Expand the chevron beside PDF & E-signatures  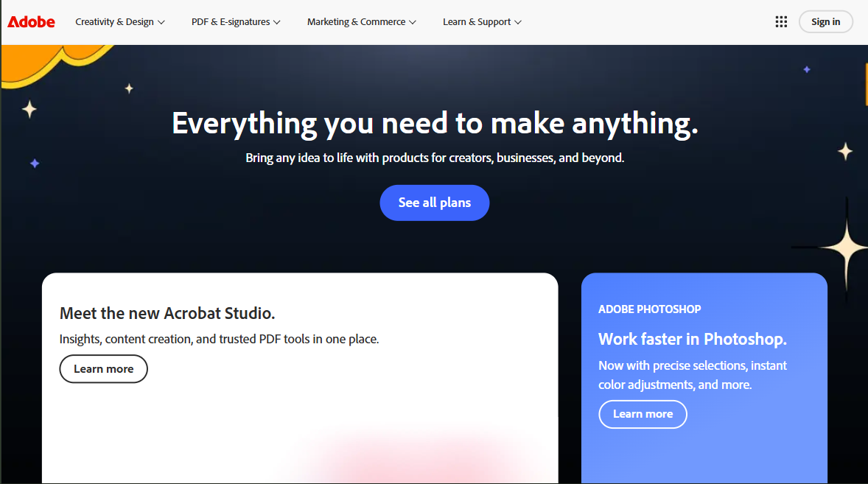coord(277,22)
